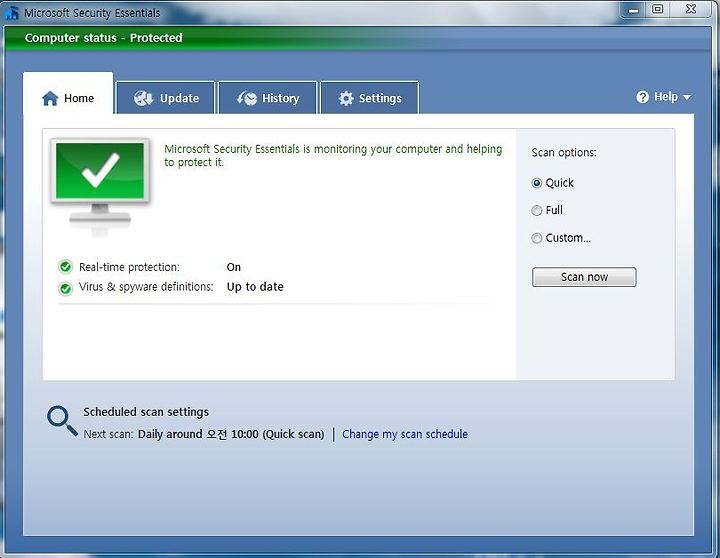This screenshot has height=558, width=720.
Task: Click the Virus & spyware definitions check icon
Action: pyautogui.click(x=66, y=288)
